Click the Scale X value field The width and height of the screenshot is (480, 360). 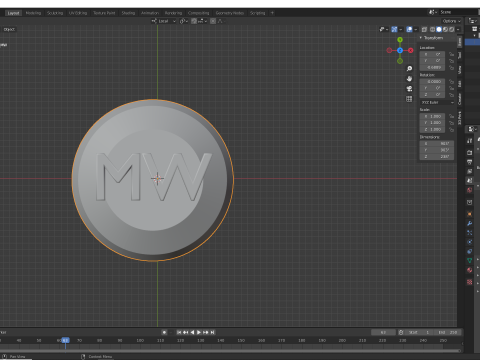tap(432, 116)
